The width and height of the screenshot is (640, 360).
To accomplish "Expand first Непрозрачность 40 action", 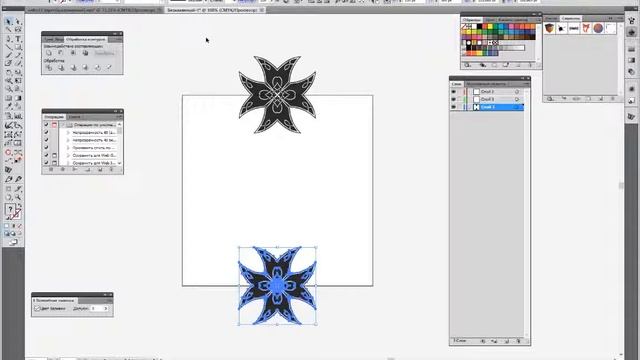I will click(68, 132).
